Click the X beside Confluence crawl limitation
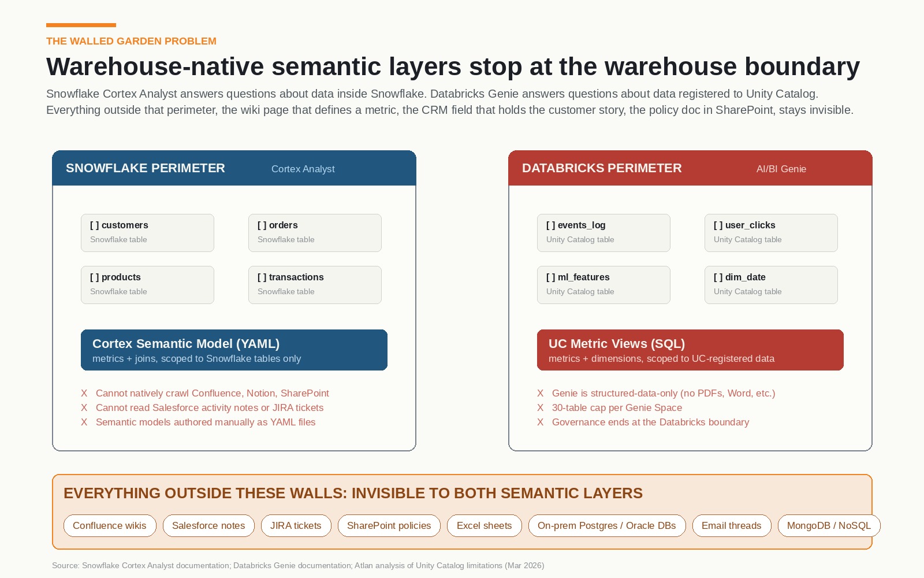This screenshot has width=924, height=578. pos(84,393)
